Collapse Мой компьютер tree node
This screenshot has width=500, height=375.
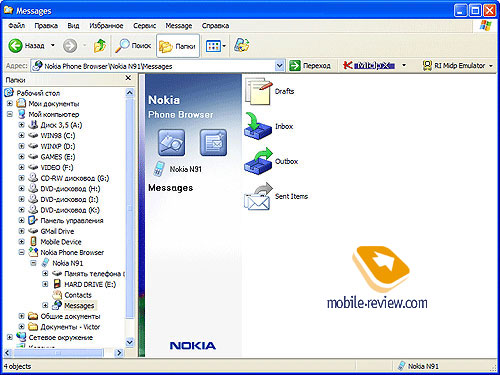click(10, 114)
